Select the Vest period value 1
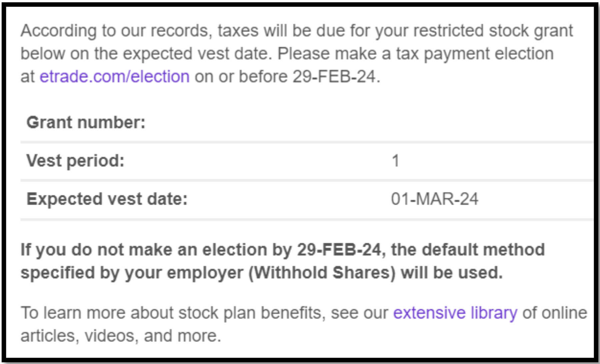 click(x=395, y=161)
